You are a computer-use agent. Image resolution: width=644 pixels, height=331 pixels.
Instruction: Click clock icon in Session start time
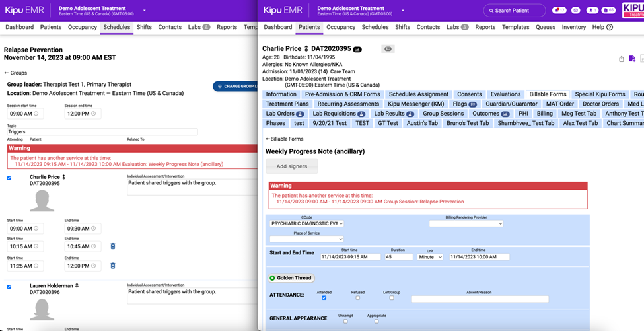pyautogui.click(x=36, y=114)
